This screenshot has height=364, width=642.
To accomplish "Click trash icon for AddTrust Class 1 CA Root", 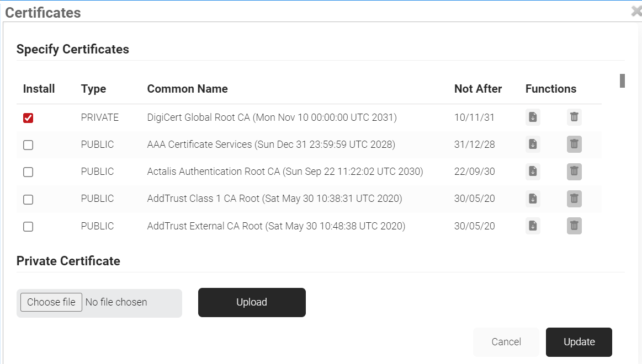I will pos(574,199).
